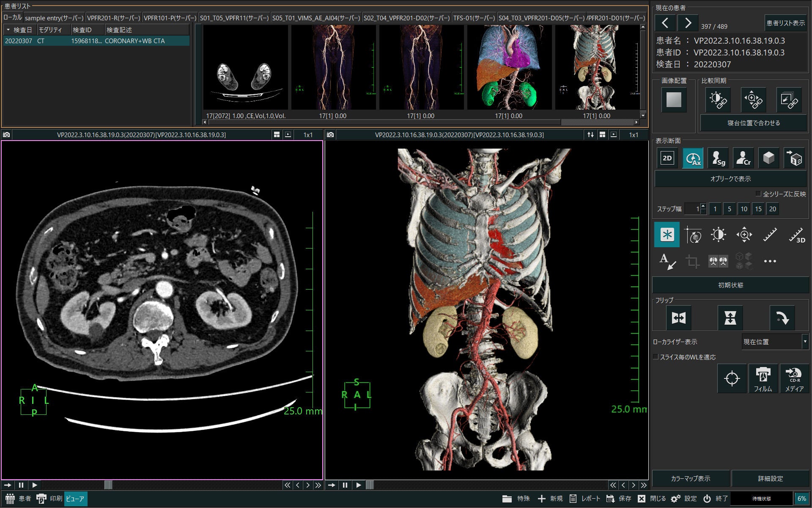Increase the ステップ幅 step value

pyautogui.click(x=703, y=206)
